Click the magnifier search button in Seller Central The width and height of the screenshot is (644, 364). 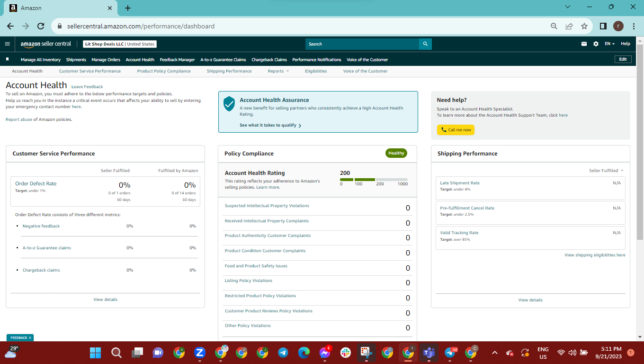point(425,44)
